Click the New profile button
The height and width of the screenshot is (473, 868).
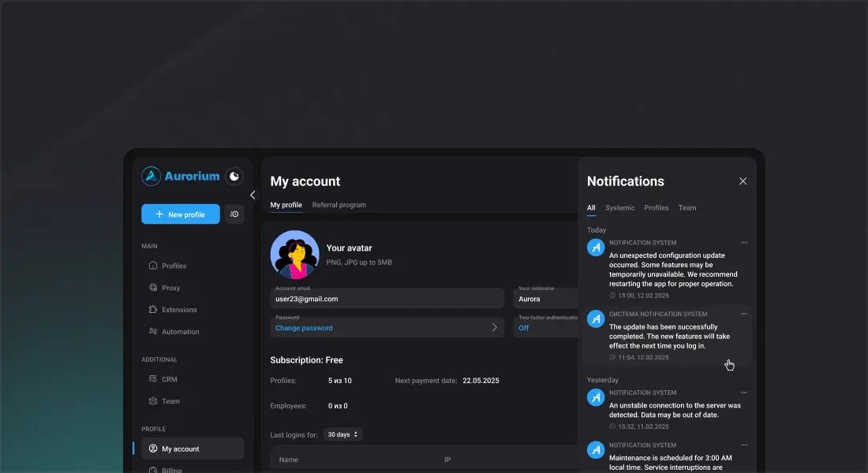[181, 214]
